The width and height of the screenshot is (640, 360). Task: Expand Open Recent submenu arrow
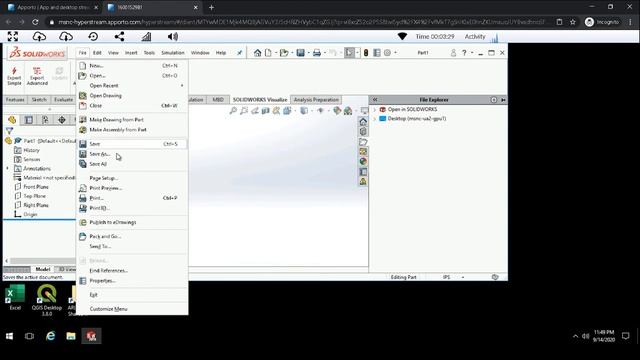[182, 86]
